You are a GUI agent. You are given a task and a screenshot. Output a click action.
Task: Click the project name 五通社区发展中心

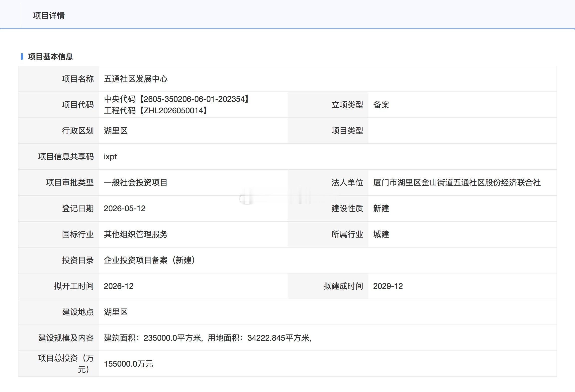click(136, 79)
